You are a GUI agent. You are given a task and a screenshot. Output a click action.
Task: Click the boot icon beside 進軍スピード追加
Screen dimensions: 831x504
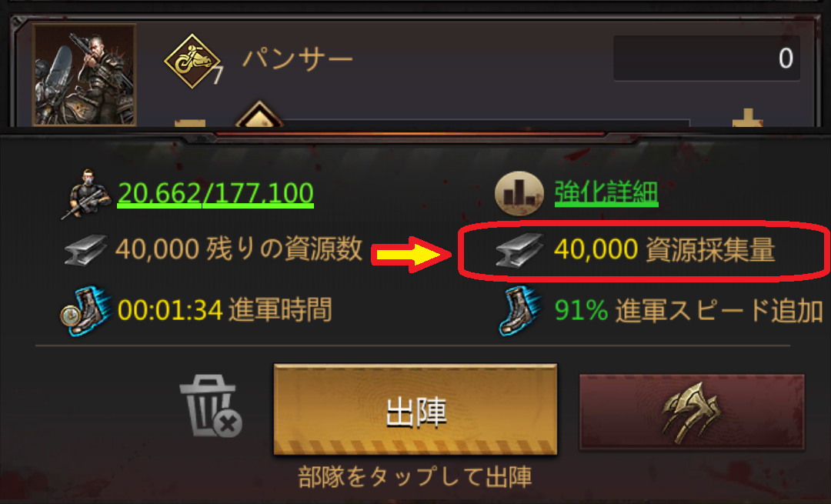pyautogui.click(x=520, y=310)
